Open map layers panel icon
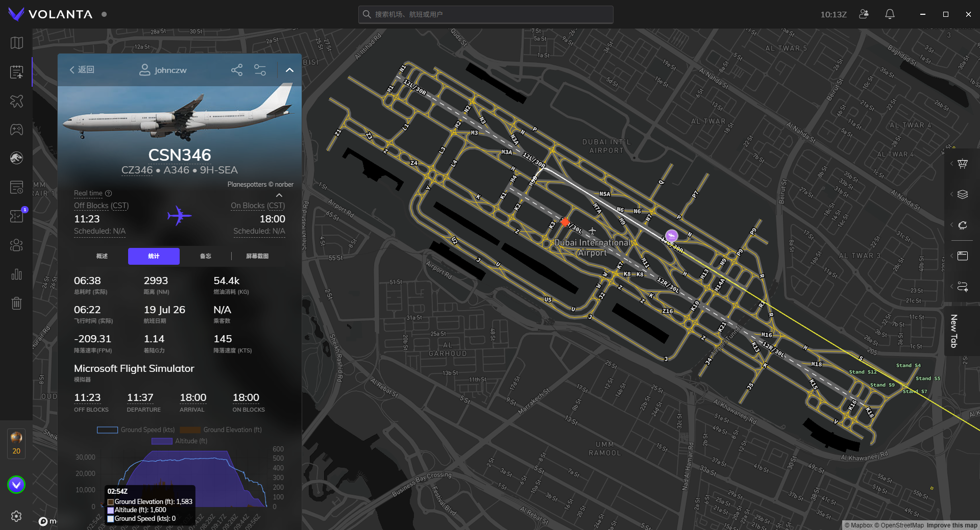This screenshot has width=980, height=530. [x=963, y=194]
